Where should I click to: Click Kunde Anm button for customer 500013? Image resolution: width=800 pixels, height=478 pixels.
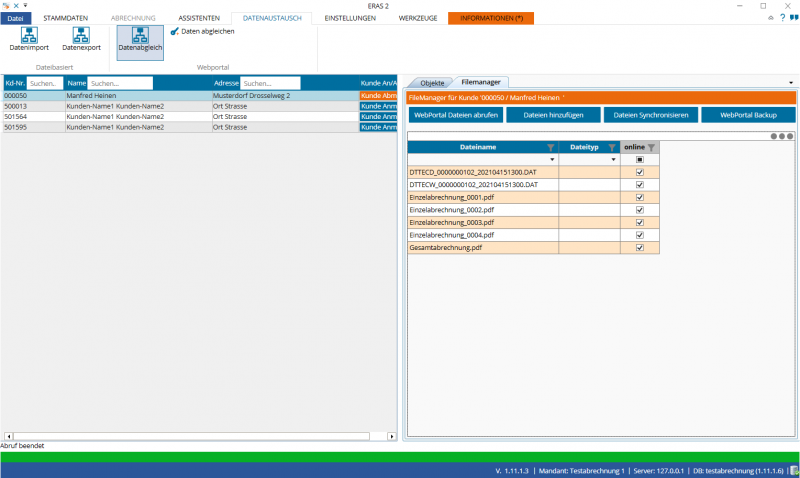pos(379,106)
